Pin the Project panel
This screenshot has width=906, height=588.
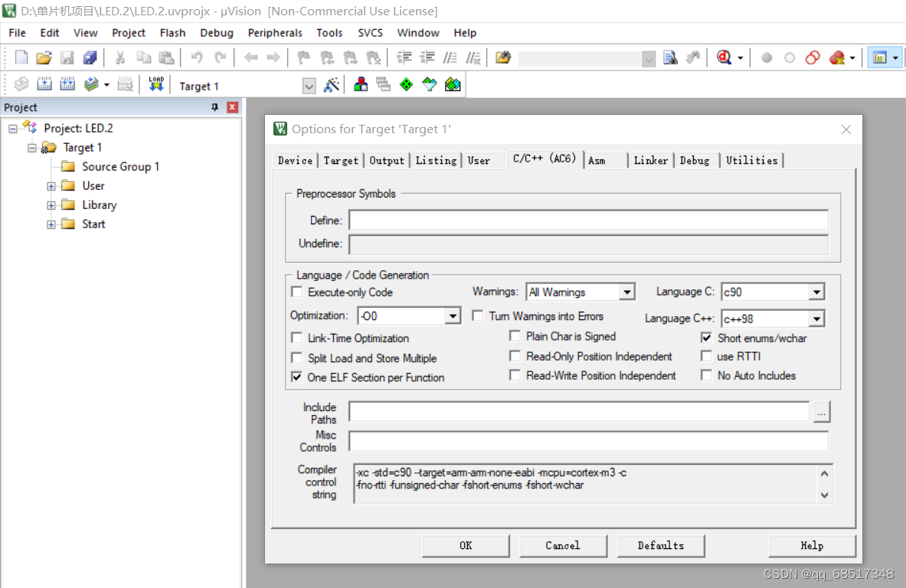pos(215,107)
